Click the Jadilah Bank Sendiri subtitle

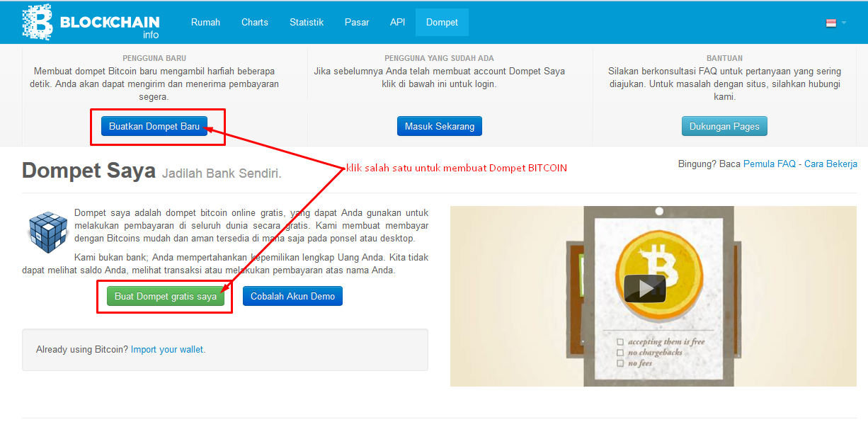pos(222,173)
